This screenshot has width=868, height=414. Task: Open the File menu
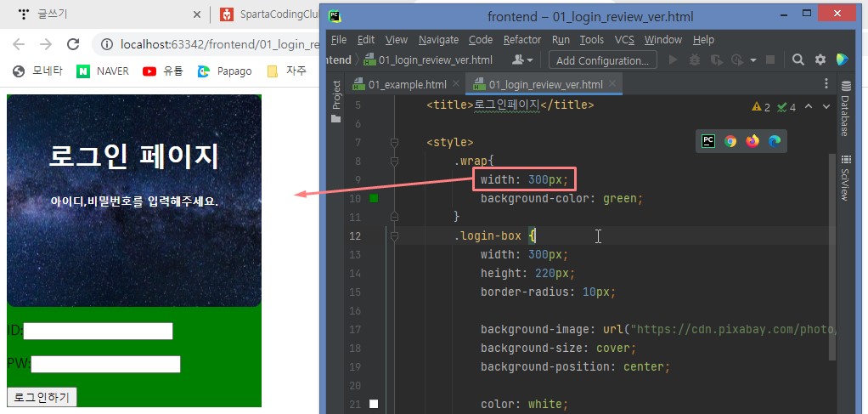[x=338, y=40]
